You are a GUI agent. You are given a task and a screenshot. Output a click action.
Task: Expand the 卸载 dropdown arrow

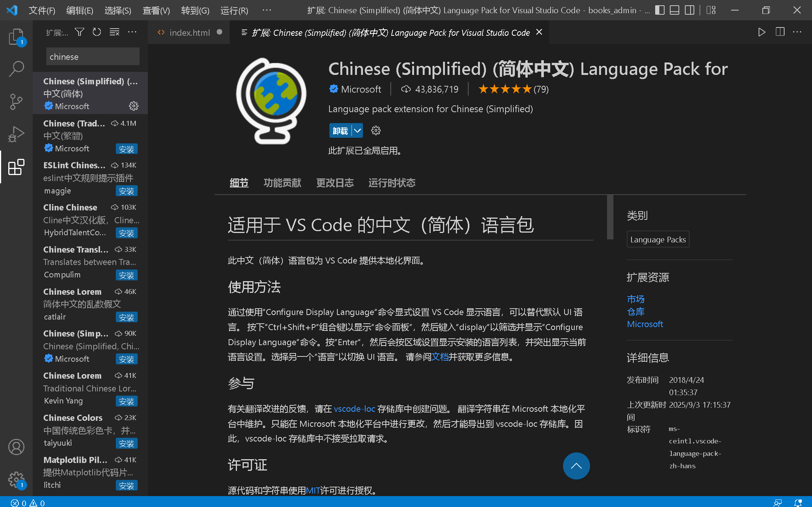pos(357,131)
